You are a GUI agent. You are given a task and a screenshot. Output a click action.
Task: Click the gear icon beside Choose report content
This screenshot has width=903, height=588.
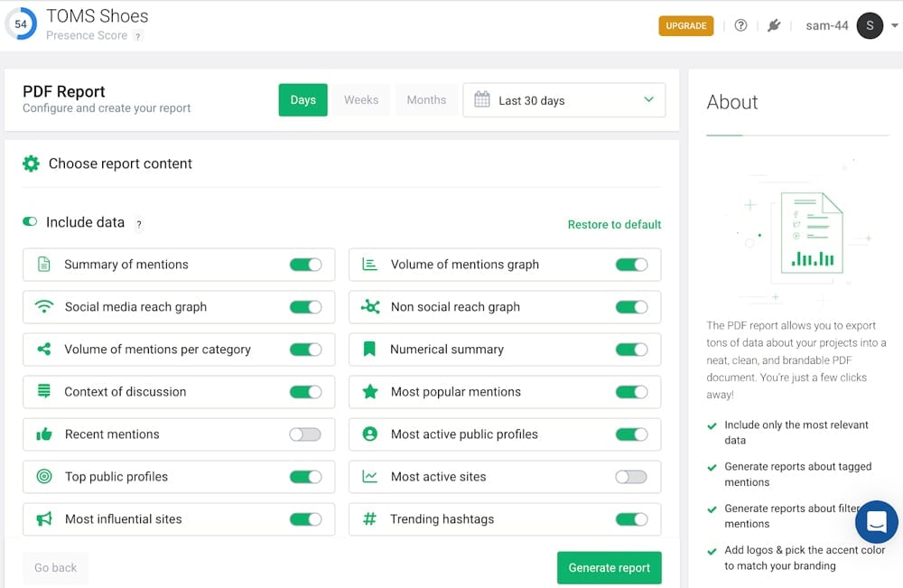(x=31, y=163)
